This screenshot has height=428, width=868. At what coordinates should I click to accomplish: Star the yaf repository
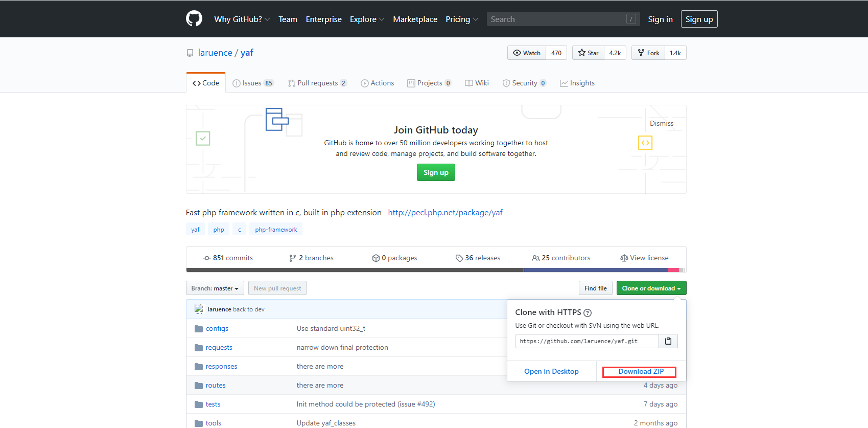click(588, 53)
